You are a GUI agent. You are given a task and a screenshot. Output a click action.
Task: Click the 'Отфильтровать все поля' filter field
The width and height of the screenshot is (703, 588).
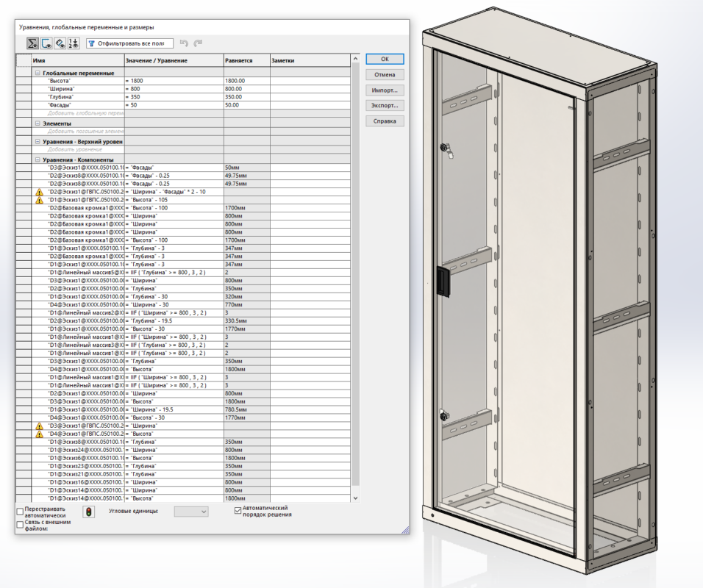(x=129, y=43)
